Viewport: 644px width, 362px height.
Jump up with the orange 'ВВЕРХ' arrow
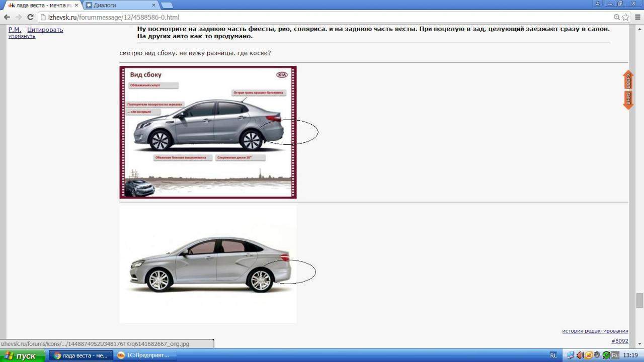[628, 80]
